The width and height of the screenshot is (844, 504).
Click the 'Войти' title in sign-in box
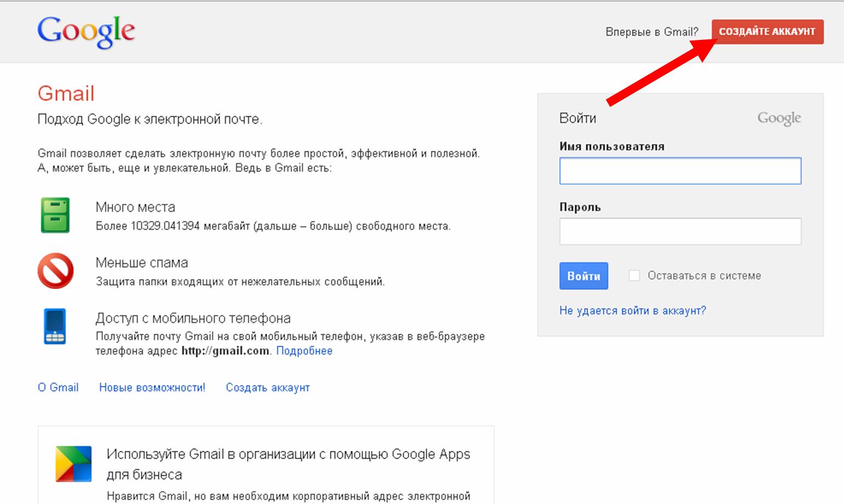click(578, 118)
